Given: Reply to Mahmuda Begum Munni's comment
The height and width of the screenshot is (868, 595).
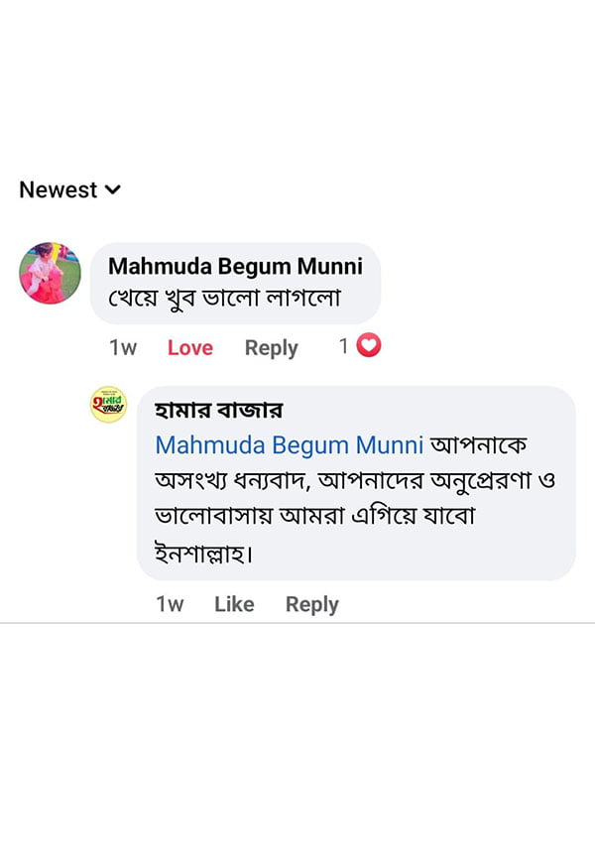Looking at the screenshot, I should (x=271, y=348).
